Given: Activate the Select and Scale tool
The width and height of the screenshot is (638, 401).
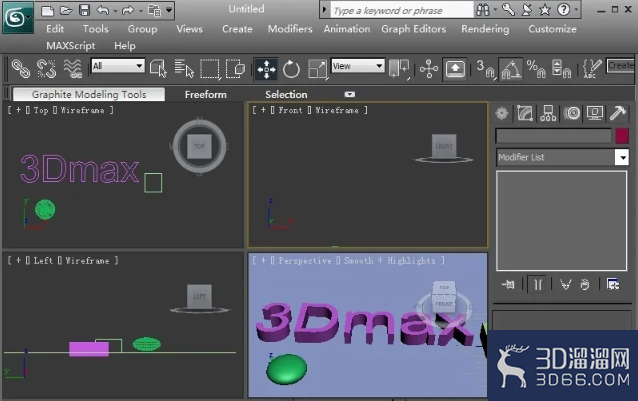Looking at the screenshot, I should coord(317,69).
